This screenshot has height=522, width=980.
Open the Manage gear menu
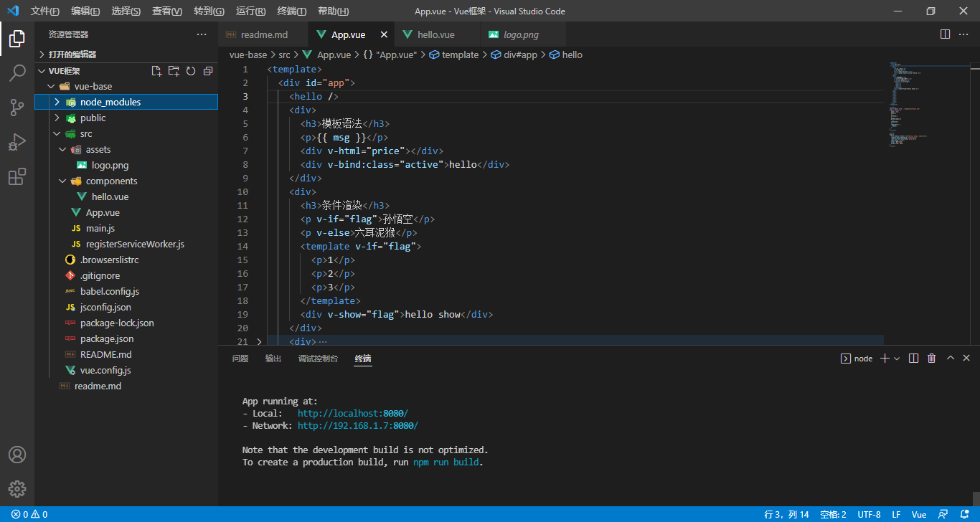click(17, 489)
